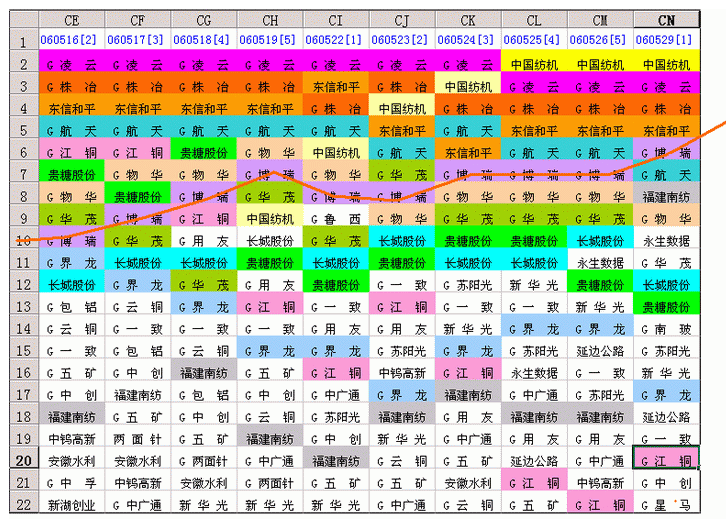This screenshot has width=726, height=526.
Task: Click date cell 060525[4]
Action: coord(534,40)
